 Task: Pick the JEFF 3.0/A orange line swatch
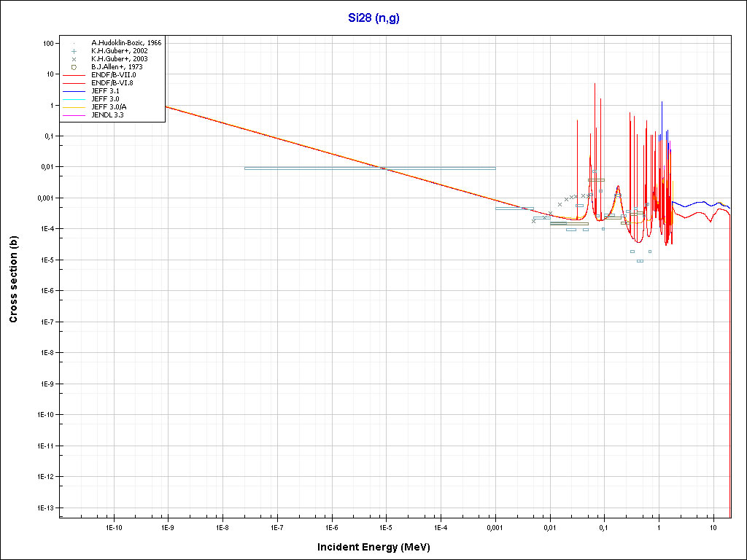point(74,107)
